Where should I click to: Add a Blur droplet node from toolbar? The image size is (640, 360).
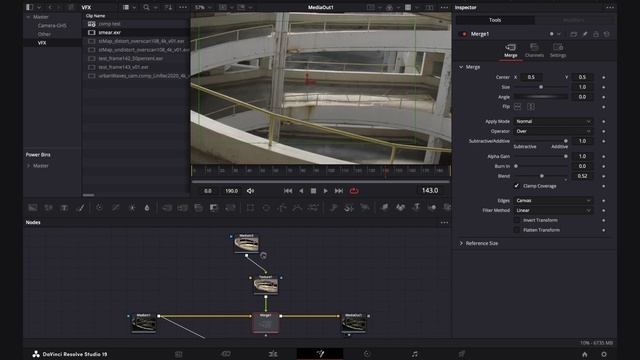coord(147,208)
